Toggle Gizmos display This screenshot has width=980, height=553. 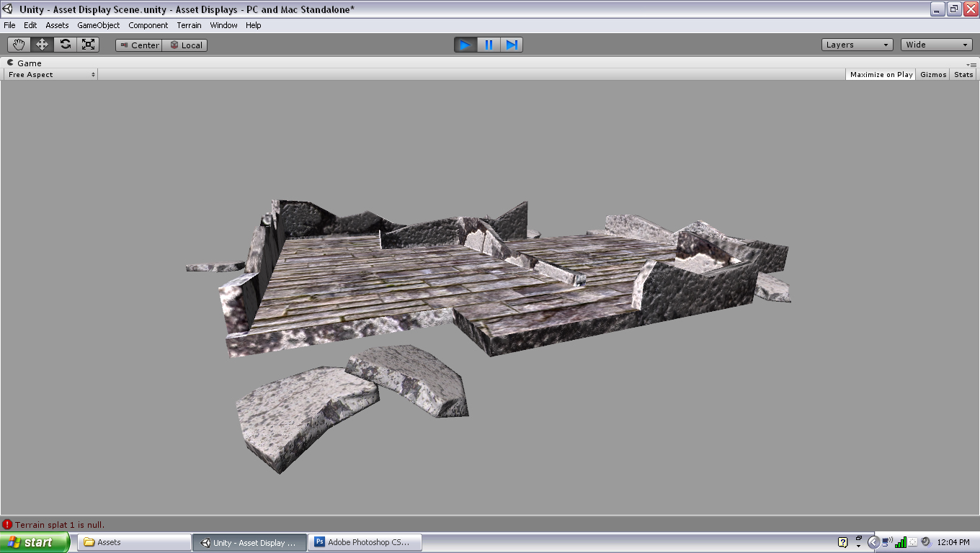point(932,74)
